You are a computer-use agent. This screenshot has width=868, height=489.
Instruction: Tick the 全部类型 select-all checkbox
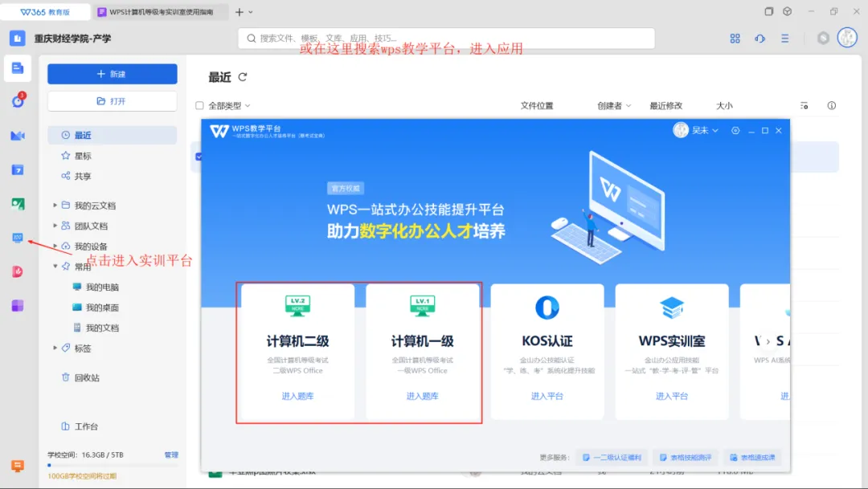(199, 106)
